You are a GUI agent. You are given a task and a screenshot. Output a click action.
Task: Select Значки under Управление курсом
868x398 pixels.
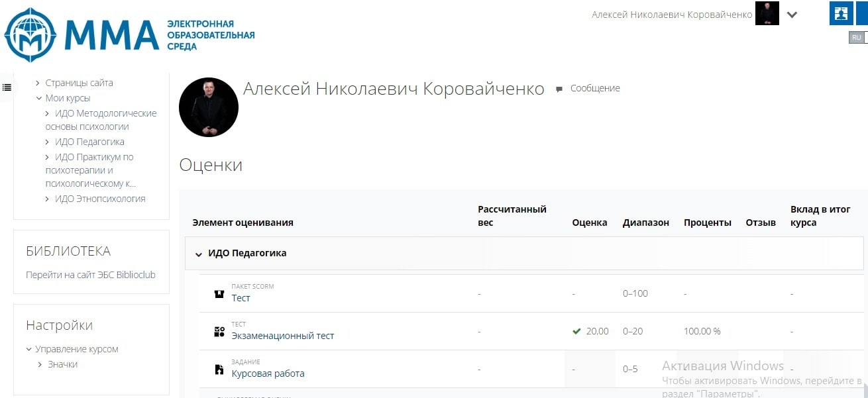(x=64, y=364)
